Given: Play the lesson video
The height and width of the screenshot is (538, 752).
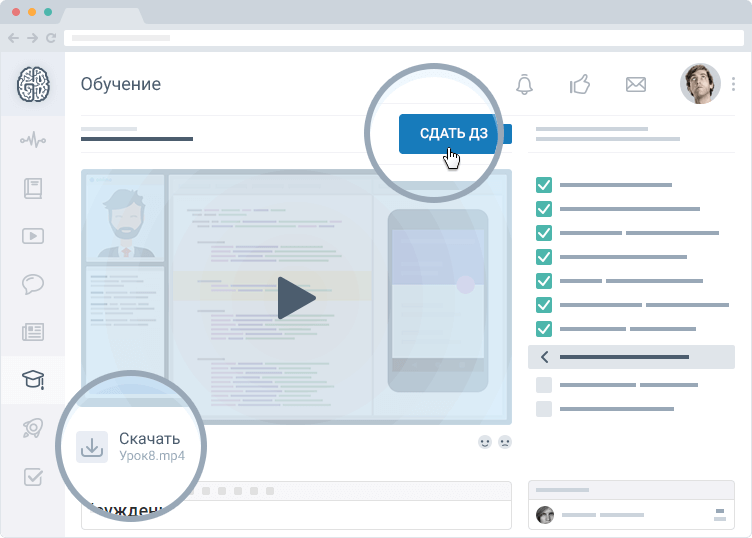Looking at the screenshot, I should coord(295,298).
